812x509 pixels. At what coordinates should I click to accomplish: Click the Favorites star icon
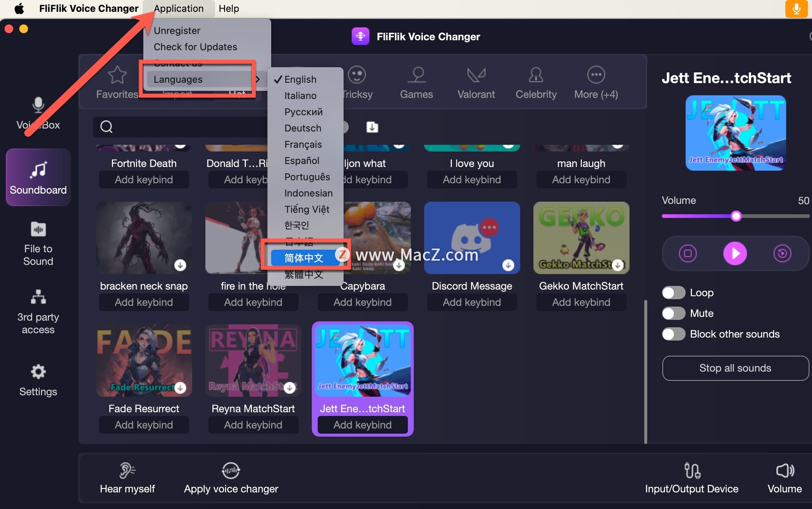117,75
